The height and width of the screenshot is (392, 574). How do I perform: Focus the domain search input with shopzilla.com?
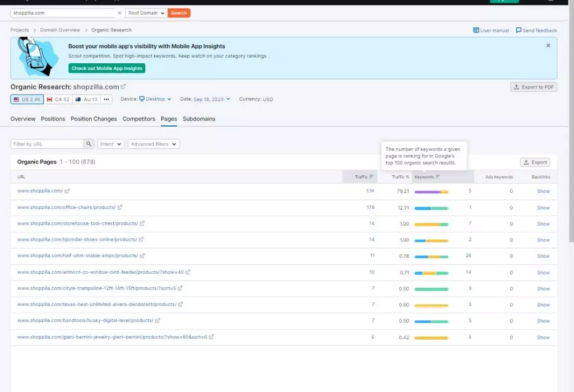(x=64, y=13)
